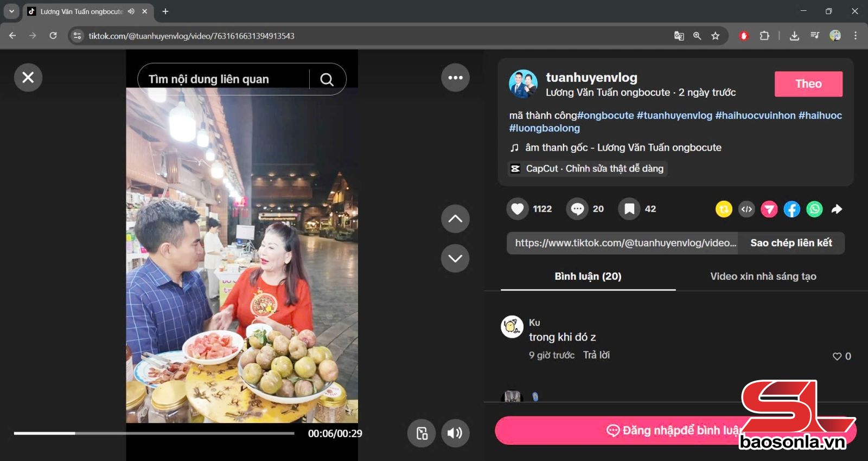
Task: Bookmark the video with the save icon
Action: click(x=629, y=209)
